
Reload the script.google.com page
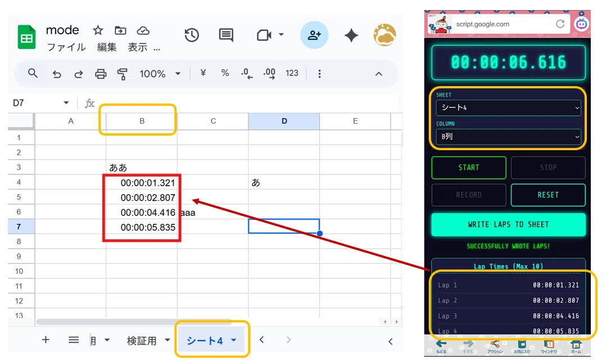pos(560,24)
